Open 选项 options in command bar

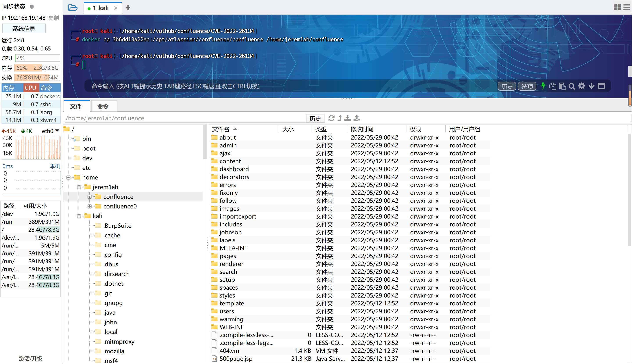(527, 86)
